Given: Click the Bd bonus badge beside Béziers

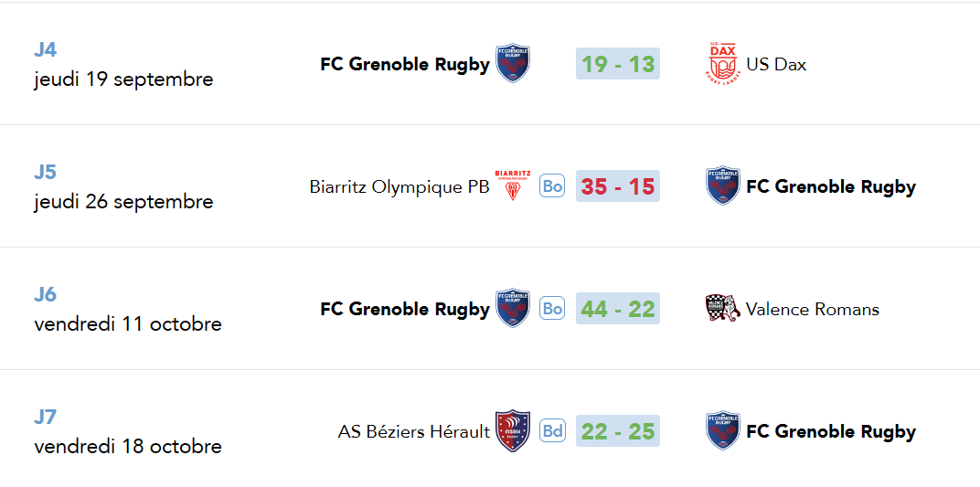Looking at the screenshot, I should click(552, 431).
